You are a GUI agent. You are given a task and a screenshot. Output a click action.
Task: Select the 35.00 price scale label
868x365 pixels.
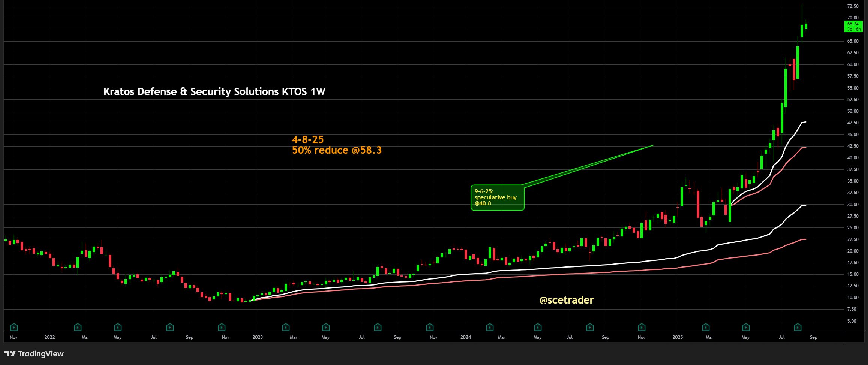853,181
